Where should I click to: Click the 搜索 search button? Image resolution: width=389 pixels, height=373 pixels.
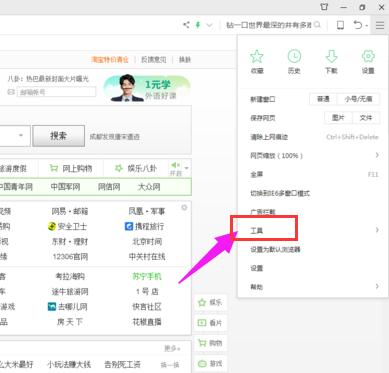tap(59, 136)
